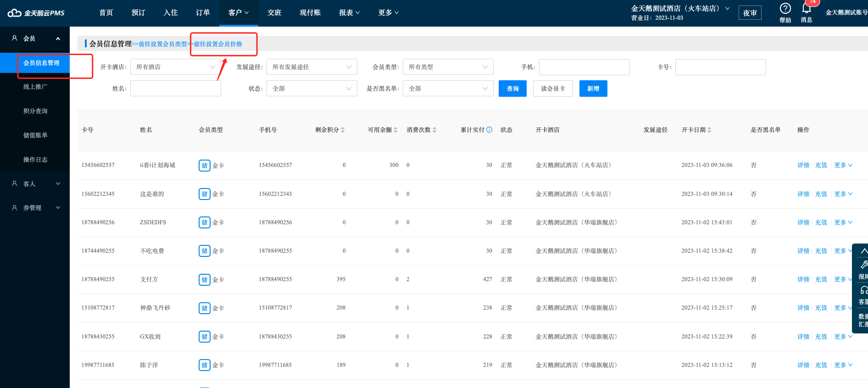The height and width of the screenshot is (388, 868).
Task: Click the 读会员卡 button
Action: click(553, 89)
